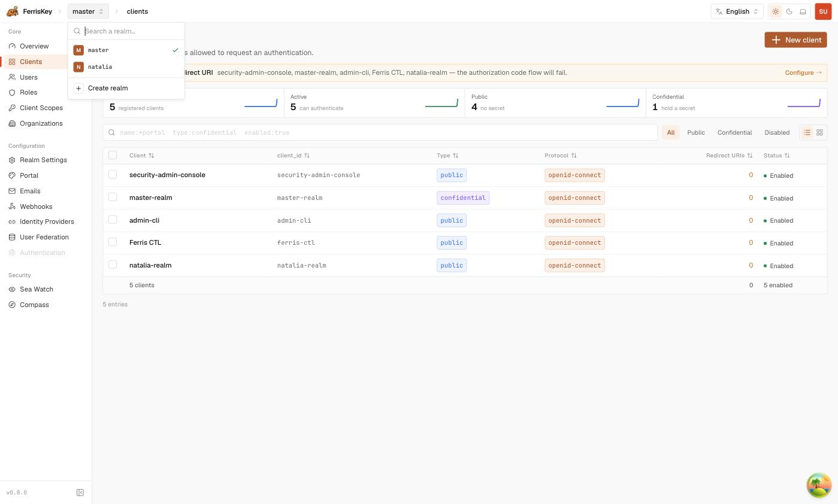Open Sea Watch in the sidebar

pyautogui.click(x=36, y=289)
